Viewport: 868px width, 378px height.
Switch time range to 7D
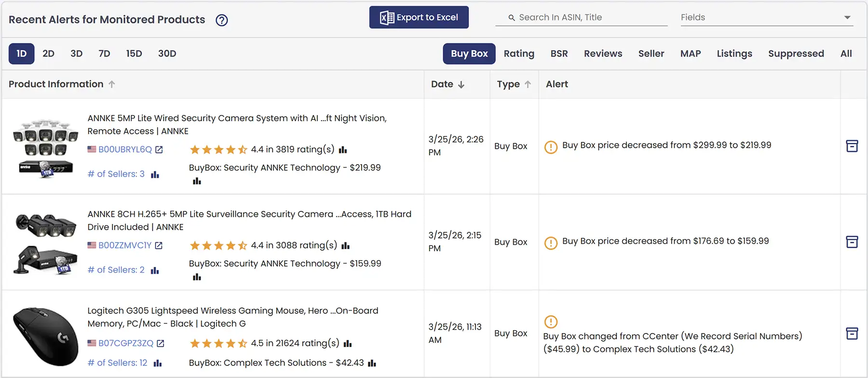[104, 54]
